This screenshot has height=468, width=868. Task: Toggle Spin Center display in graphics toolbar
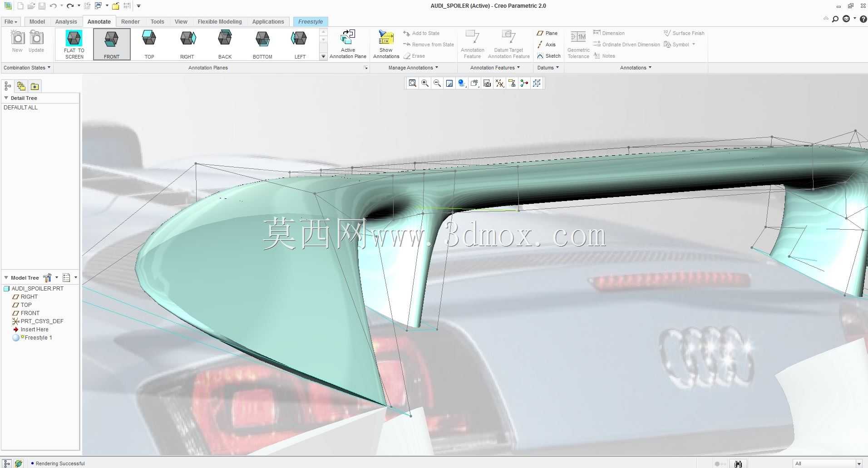tap(524, 83)
